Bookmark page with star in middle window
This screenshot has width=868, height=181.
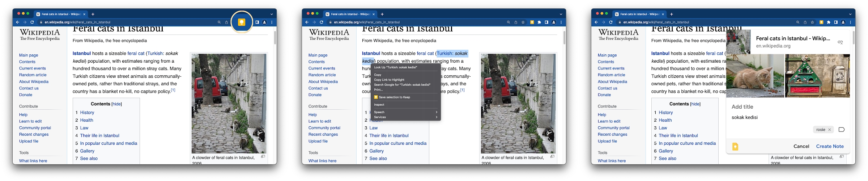[523, 22]
